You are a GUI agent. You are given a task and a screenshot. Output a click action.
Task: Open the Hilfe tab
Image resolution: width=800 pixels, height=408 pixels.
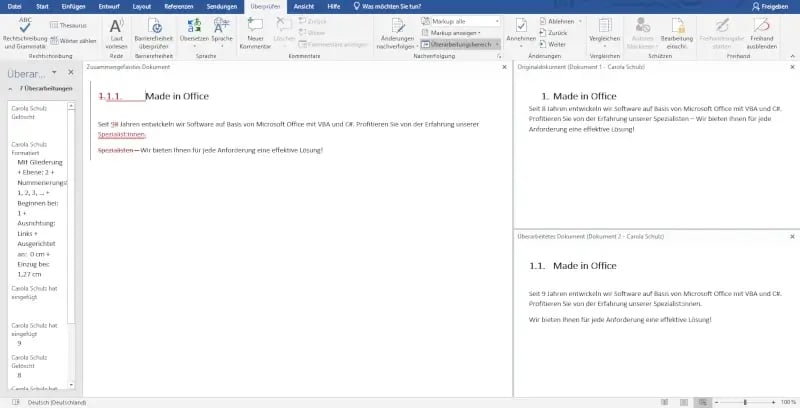point(334,7)
